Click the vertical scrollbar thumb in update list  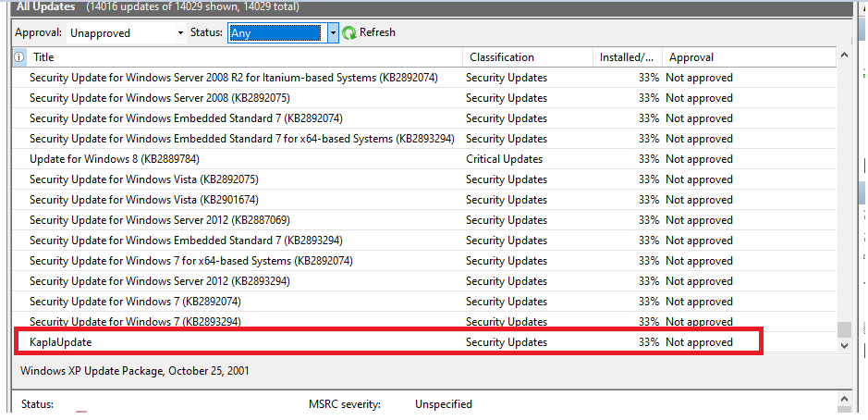(842, 328)
